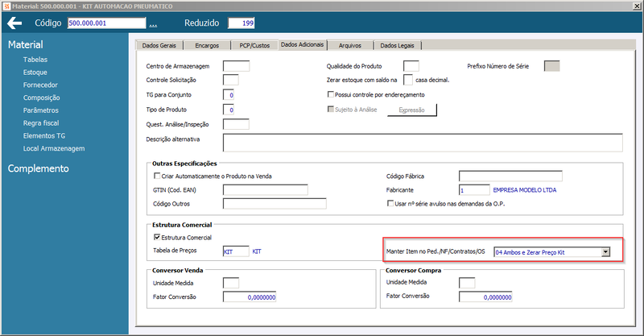Open Tabelas in the sidebar
This screenshot has width=644, height=336.
(x=35, y=60)
